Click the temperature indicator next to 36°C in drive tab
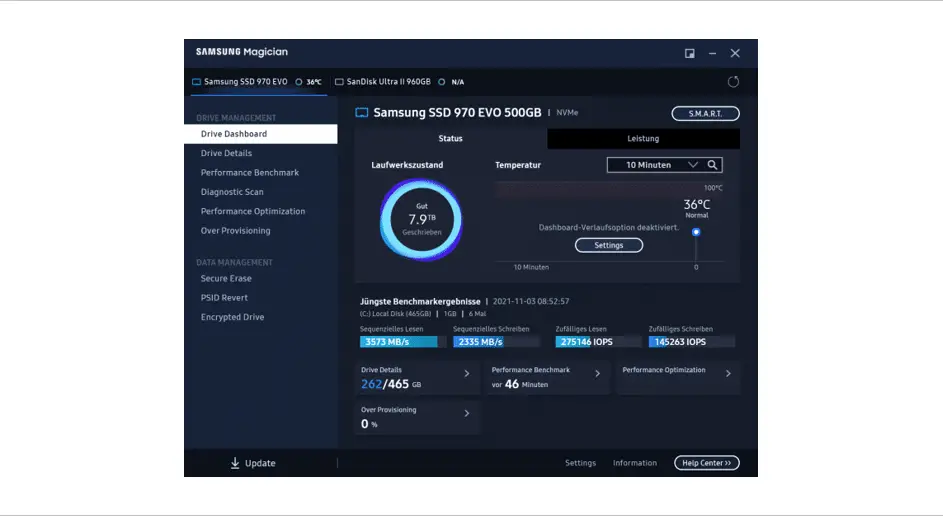943x516 pixels. tap(298, 82)
